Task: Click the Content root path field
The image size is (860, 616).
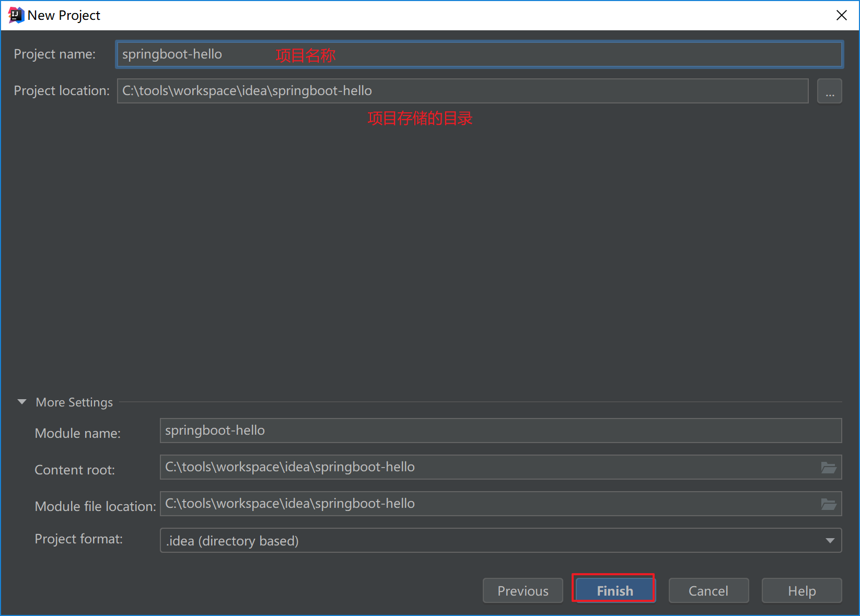Action: coord(501,467)
